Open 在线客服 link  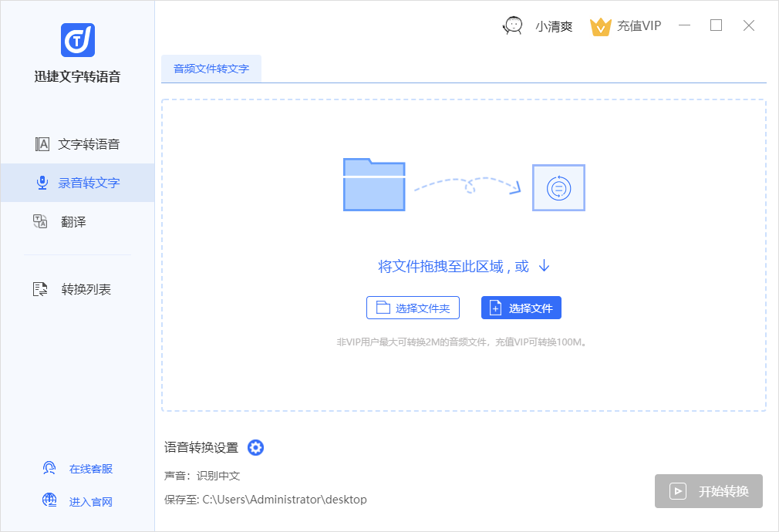[x=91, y=469]
